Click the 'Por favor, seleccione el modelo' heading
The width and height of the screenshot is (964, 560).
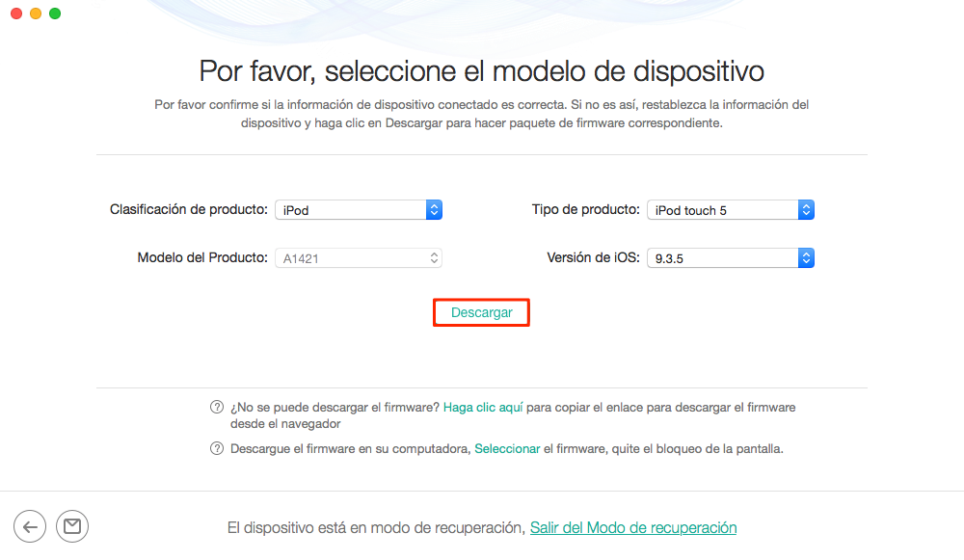[x=481, y=71]
